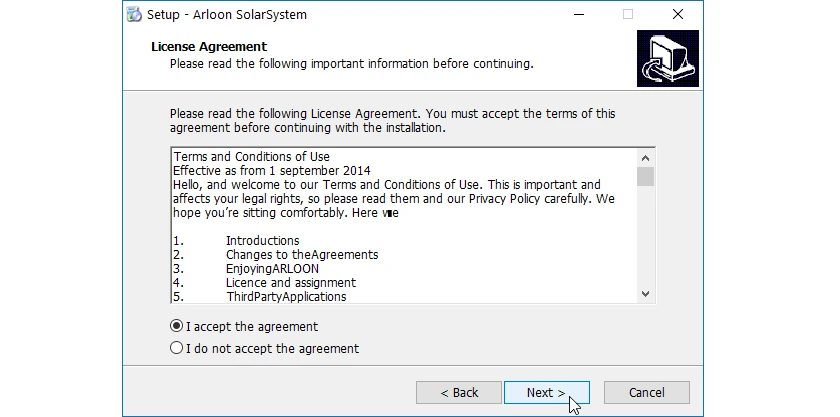The image size is (840, 417).
Task: Select the 'I do not accept the agreement' option
Action: (176, 348)
